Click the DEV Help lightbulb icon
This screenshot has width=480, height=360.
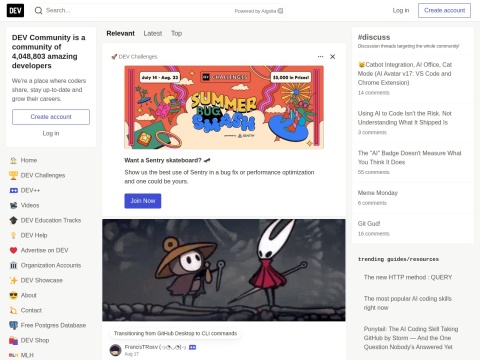(13, 235)
